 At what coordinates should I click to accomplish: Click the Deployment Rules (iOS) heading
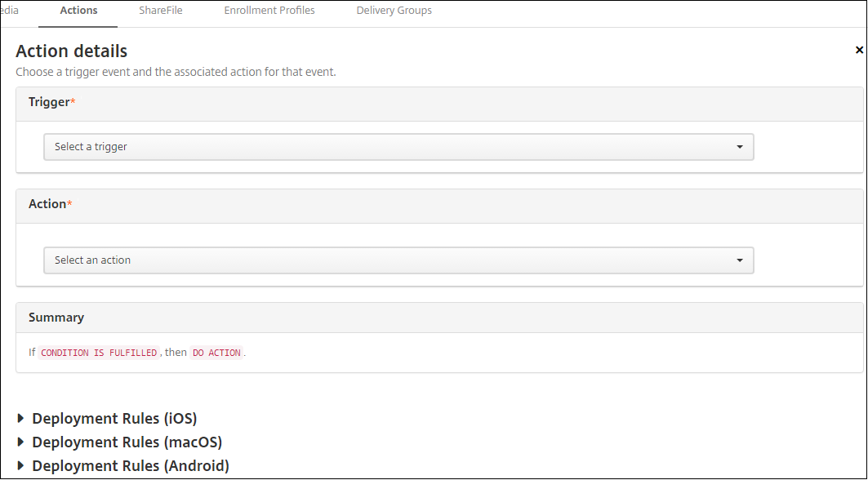coord(114,419)
